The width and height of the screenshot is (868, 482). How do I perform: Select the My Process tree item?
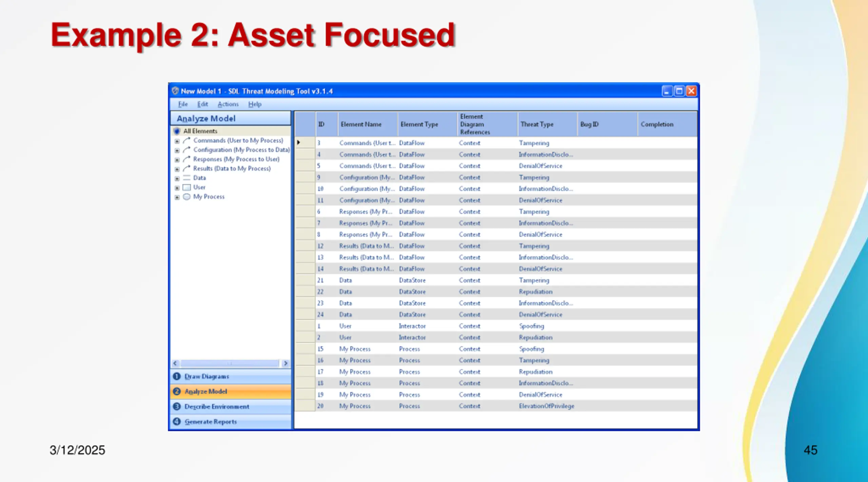[209, 197]
